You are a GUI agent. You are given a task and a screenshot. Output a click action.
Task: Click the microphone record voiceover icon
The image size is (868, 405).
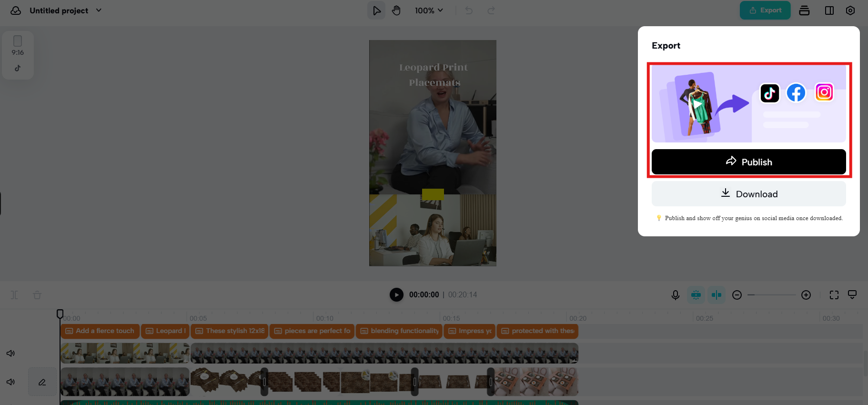[676, 295]
